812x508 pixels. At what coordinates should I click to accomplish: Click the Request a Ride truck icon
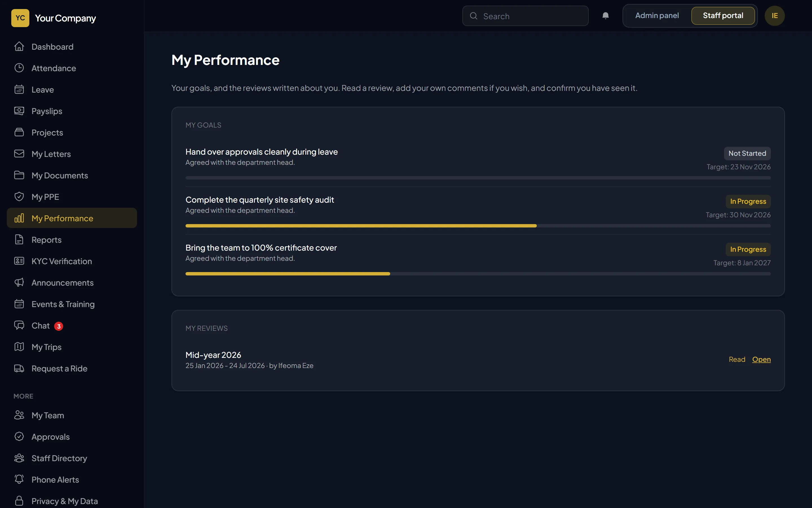click(19, 369)
